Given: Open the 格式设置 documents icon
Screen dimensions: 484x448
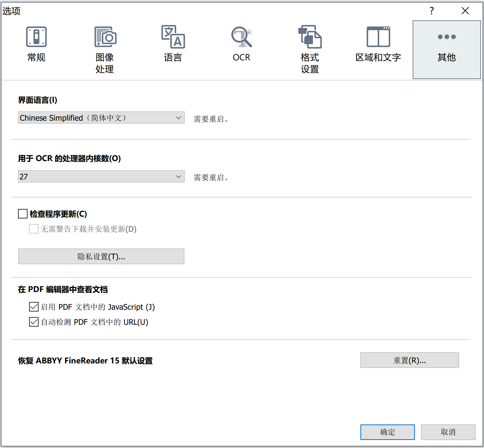Looking at the screenshot, I should (310, 37).
